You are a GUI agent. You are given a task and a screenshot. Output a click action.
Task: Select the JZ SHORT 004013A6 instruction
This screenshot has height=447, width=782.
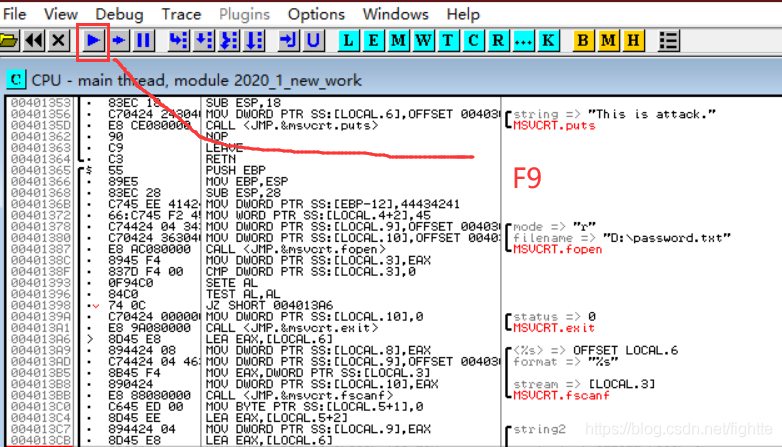[x=269, y=305]
